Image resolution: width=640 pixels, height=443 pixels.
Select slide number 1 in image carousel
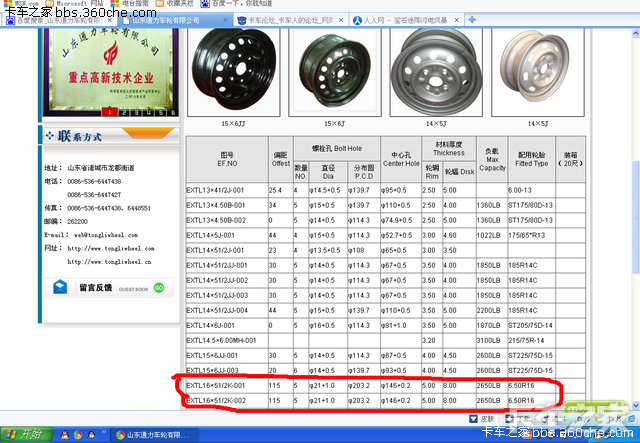click(110, 112)
